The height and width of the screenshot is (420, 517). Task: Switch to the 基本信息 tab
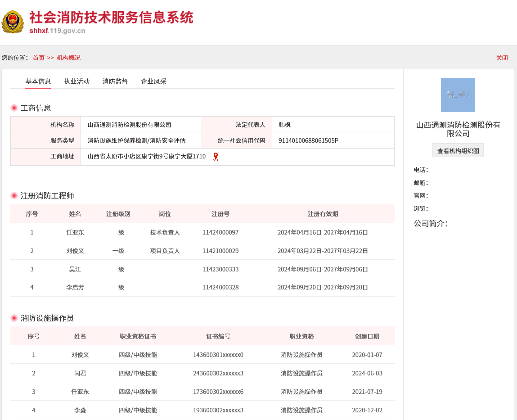38,81
